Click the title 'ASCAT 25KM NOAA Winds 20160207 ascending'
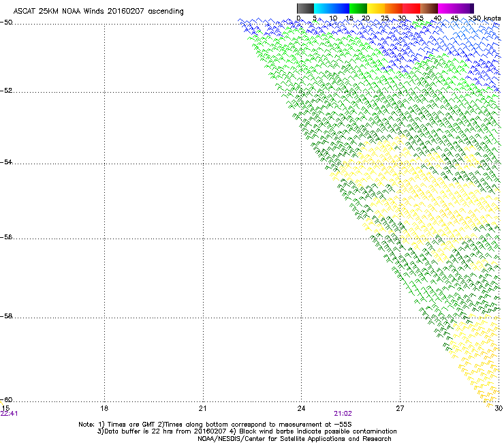The height and width of the screenshot is (443, 504). click(x=98, y=12)
